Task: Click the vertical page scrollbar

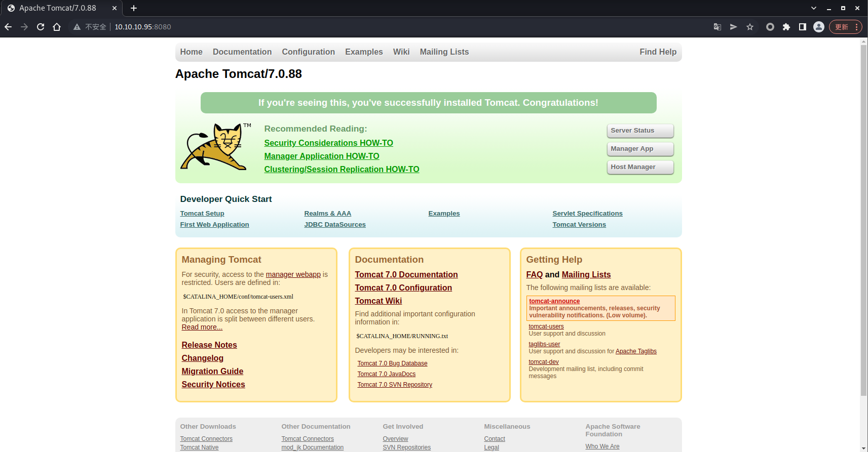Action: [x=863, y=220]
